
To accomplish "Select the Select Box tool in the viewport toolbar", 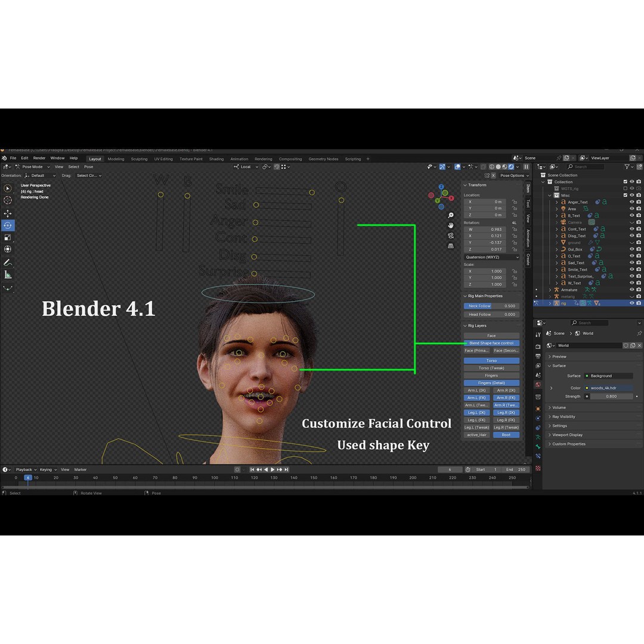I will click(x=8, y=188).
